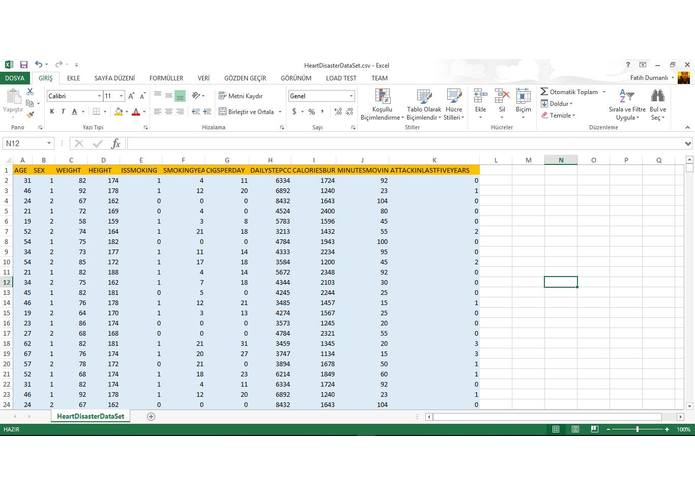Click the fx insert function button

[x=116, y=143]
